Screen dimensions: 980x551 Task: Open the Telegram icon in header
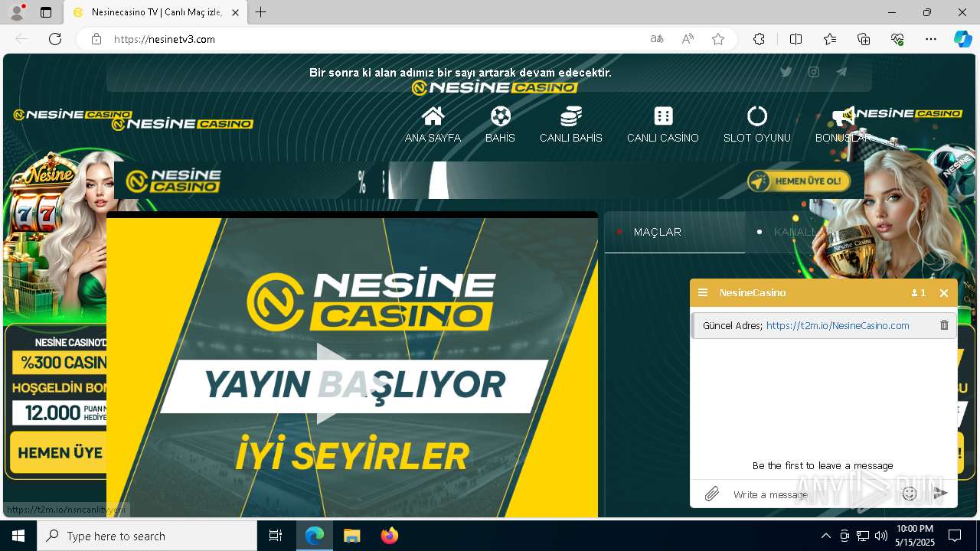pos(841,72)
